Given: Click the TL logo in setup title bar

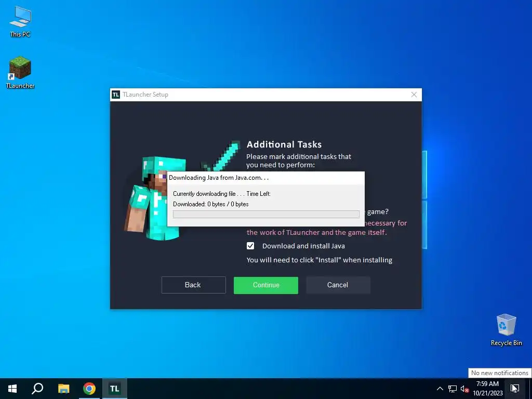Looking at the screenshot, I should coord(116,95).
